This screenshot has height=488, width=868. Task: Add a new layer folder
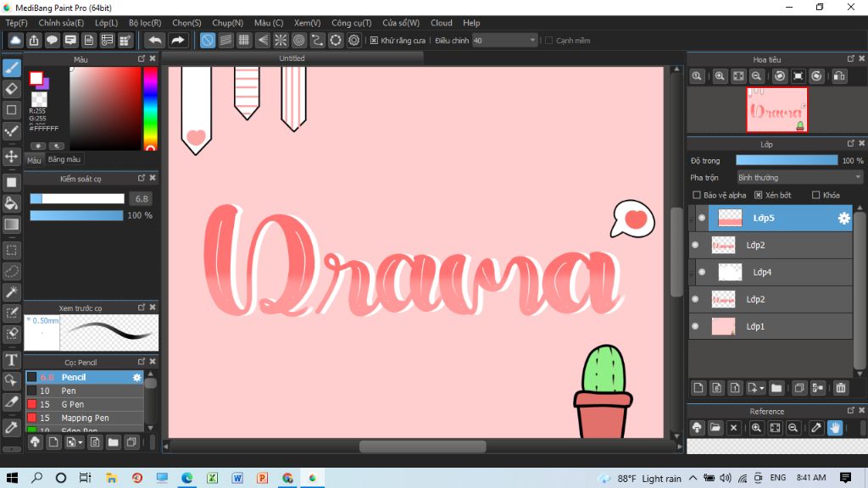(x=776, y=388)
